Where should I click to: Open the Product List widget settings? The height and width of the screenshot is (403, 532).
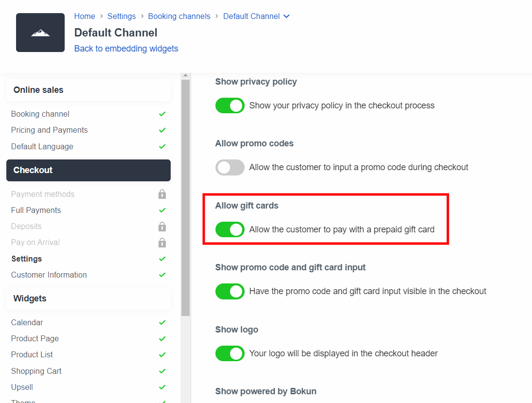pyautogui.click(x=32, y=354)
